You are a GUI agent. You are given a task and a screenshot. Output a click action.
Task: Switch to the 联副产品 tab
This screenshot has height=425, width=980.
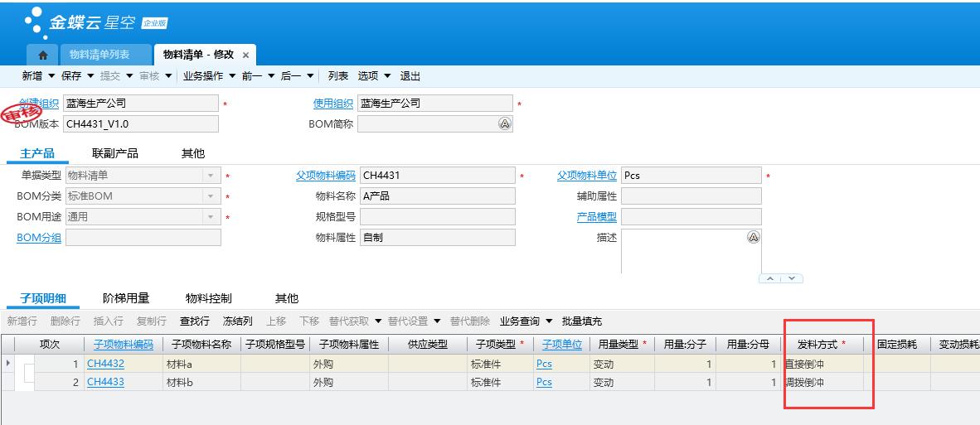(115, 153)
